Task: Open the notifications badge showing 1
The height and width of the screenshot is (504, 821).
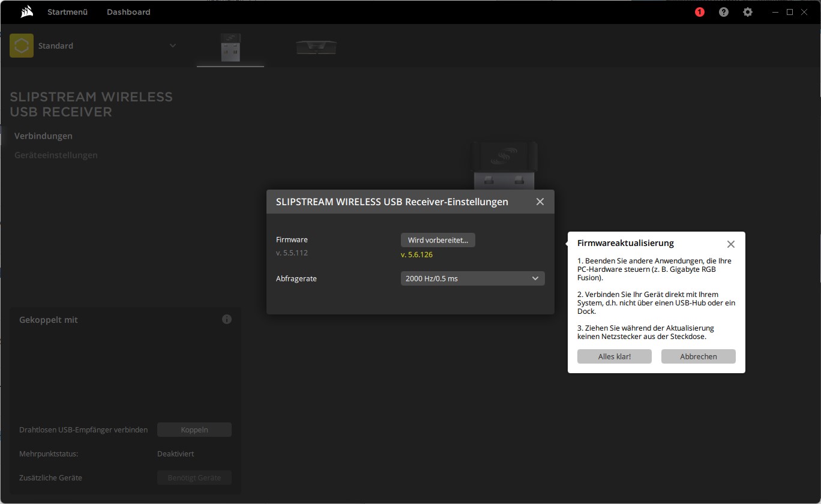Action: [x=699, y=11]
